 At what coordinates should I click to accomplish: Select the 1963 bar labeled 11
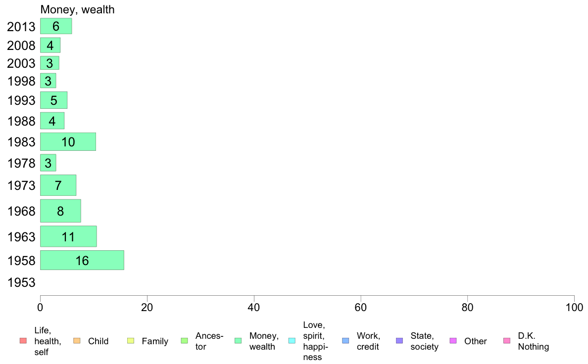coord(68,236)
